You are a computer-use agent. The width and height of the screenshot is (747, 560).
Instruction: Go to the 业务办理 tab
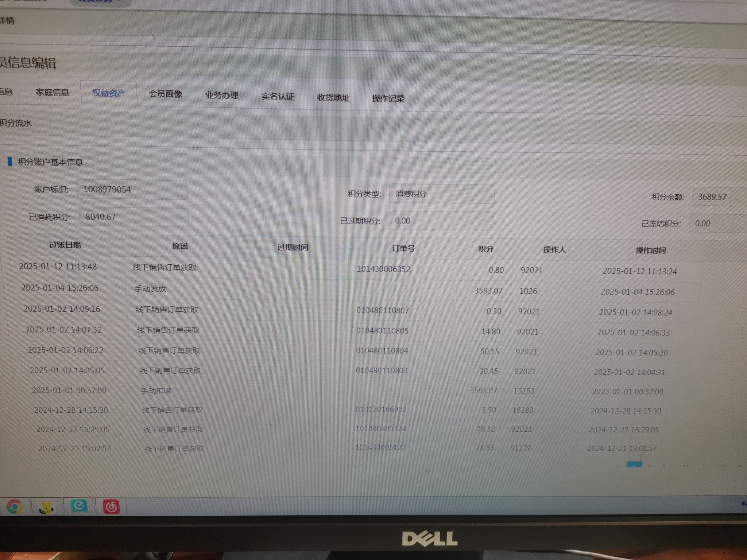(222, 96)
